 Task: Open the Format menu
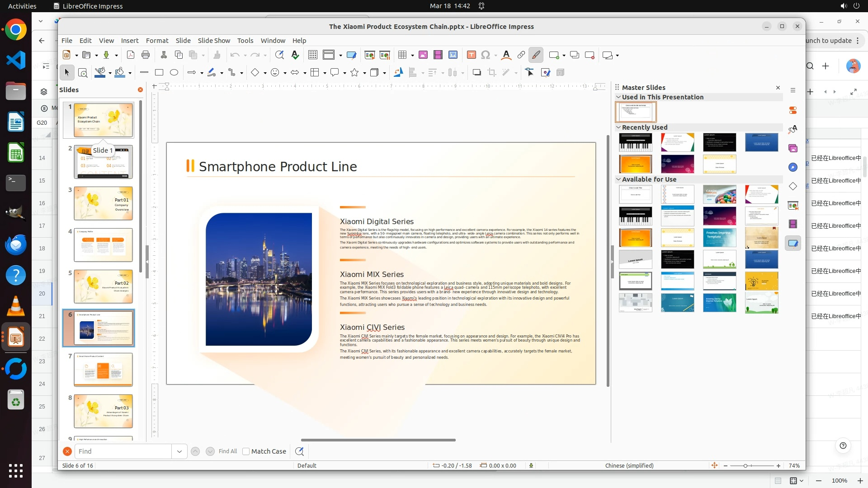[x=157, y=41]
